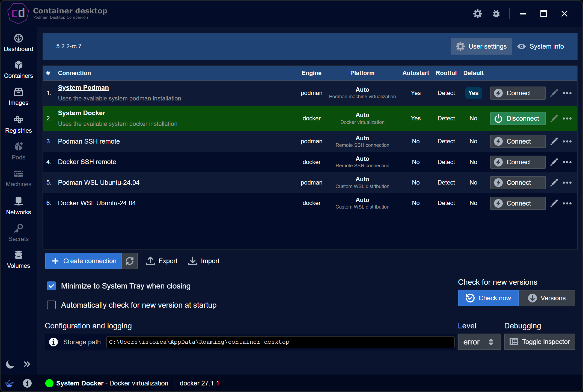This screenshot has height=392, width=583.
Task: Click the Networks sidebar icon
Action: tap(18, 206)
